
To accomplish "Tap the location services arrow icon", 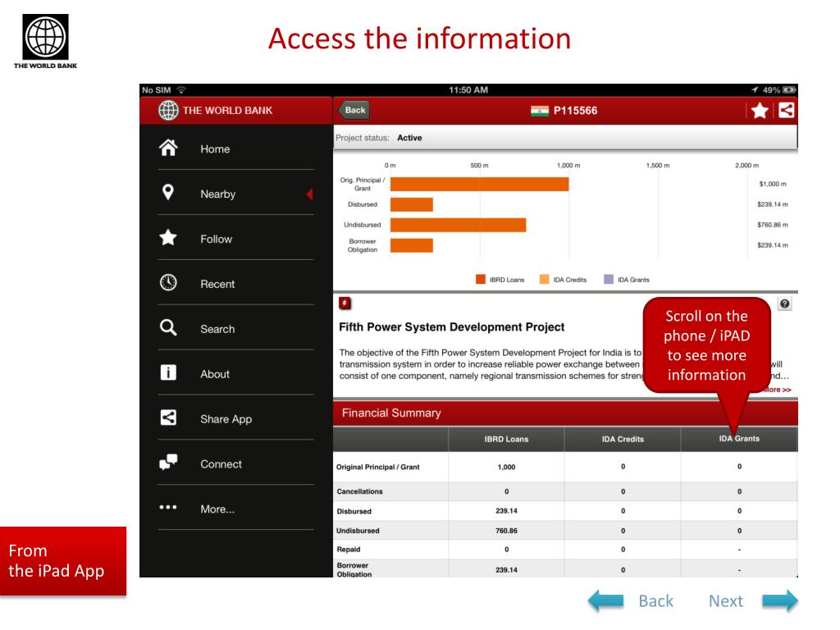I will 755,90.
